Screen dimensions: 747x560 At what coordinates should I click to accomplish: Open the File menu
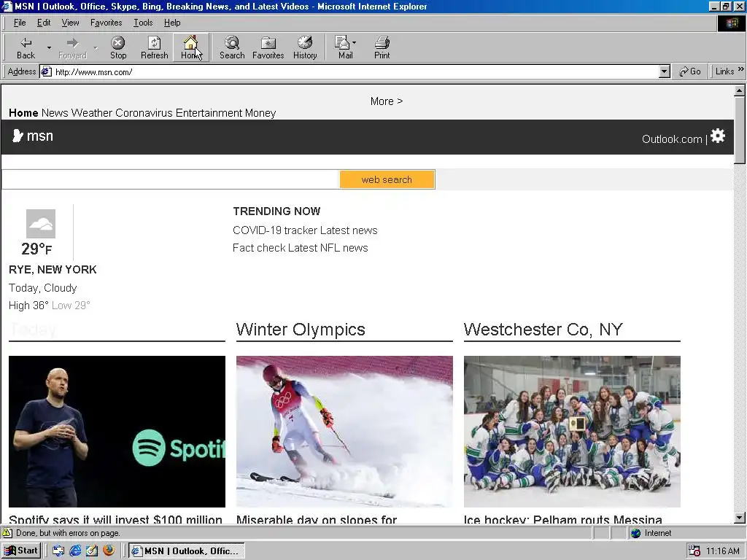[x=20, y=23]
